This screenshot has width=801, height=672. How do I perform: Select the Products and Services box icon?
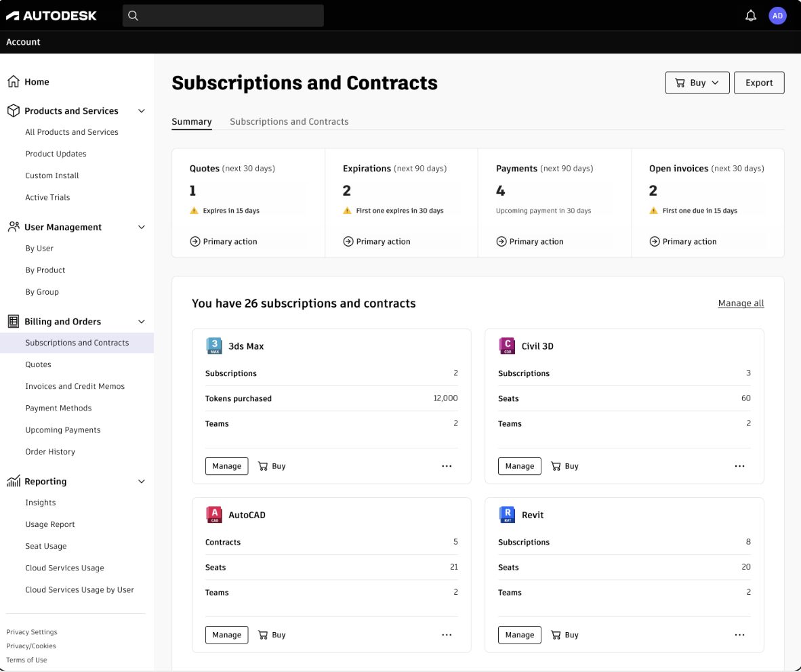[14, 110]
